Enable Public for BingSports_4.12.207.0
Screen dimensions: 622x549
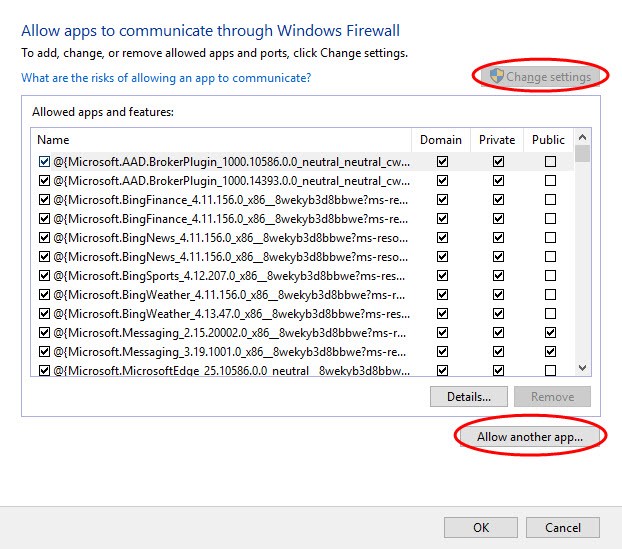tap(550, 275)
